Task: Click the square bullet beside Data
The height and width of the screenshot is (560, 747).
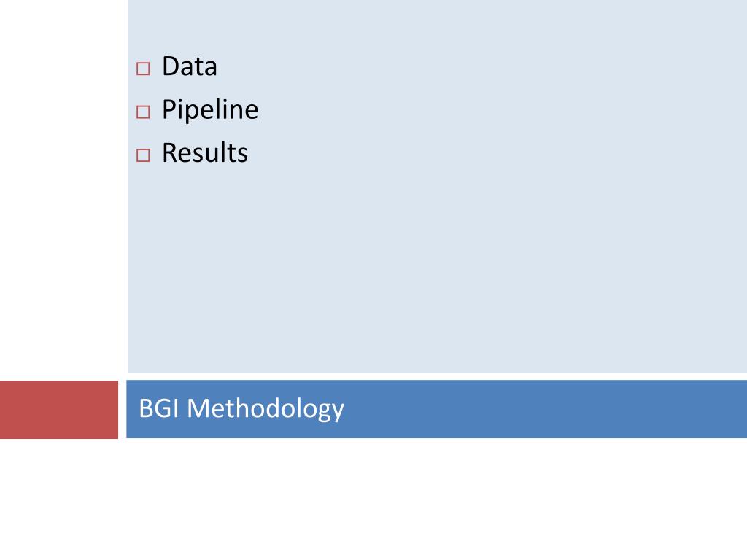Action: (143, 69)
